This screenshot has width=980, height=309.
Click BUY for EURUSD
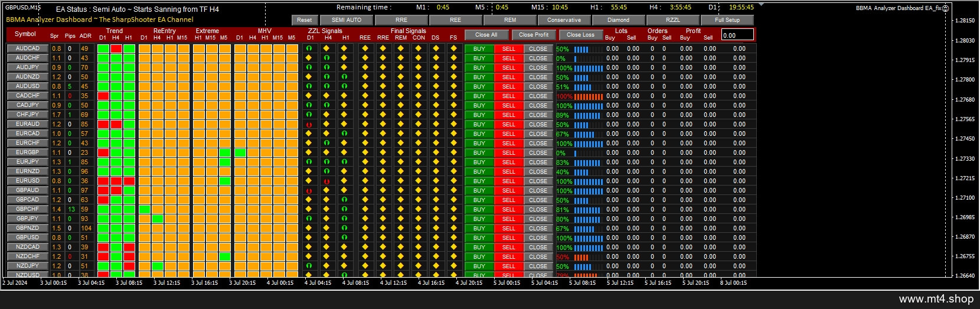[479, 181]
